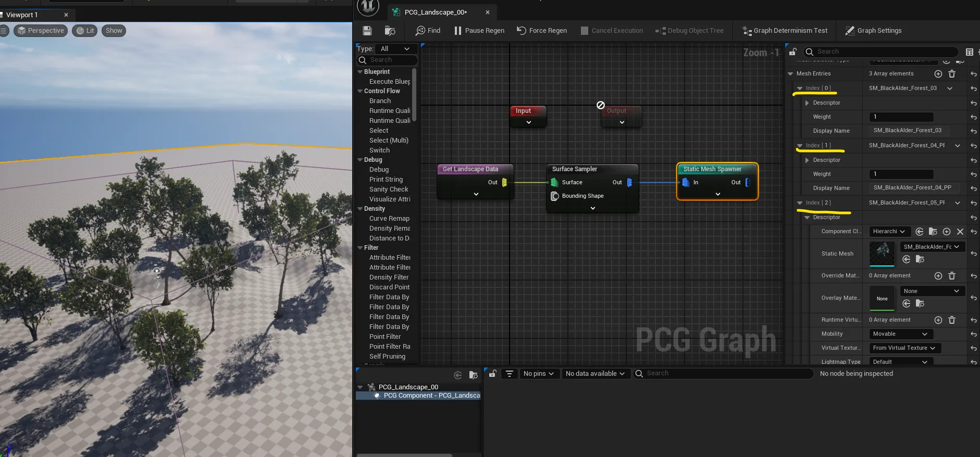
Task: Use selected asset for Overlay Material
Action: click(x=907, y=303)
